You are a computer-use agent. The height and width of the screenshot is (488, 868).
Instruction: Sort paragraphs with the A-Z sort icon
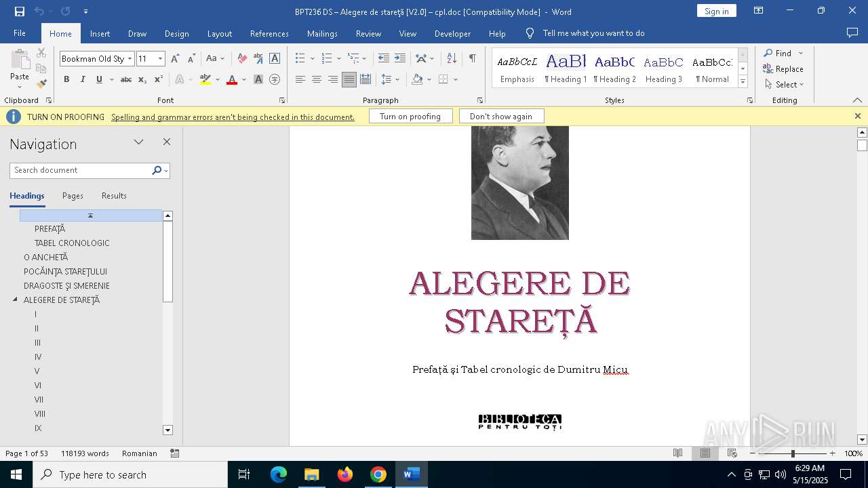click(452, 59)
